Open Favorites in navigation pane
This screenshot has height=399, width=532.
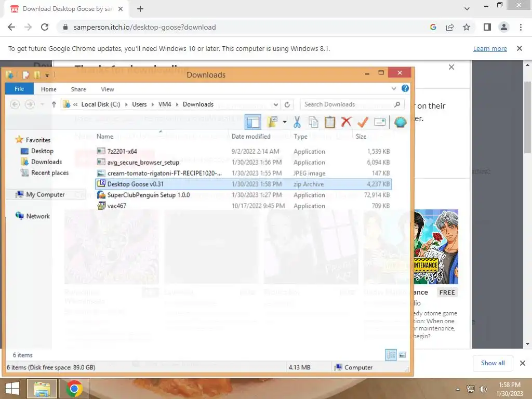click(x=33, y=140)
